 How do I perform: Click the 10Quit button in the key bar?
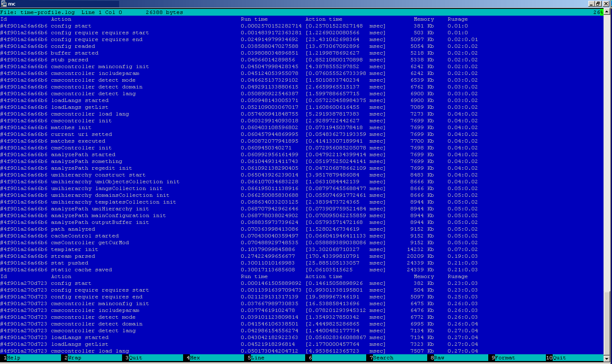pos(575,358)
